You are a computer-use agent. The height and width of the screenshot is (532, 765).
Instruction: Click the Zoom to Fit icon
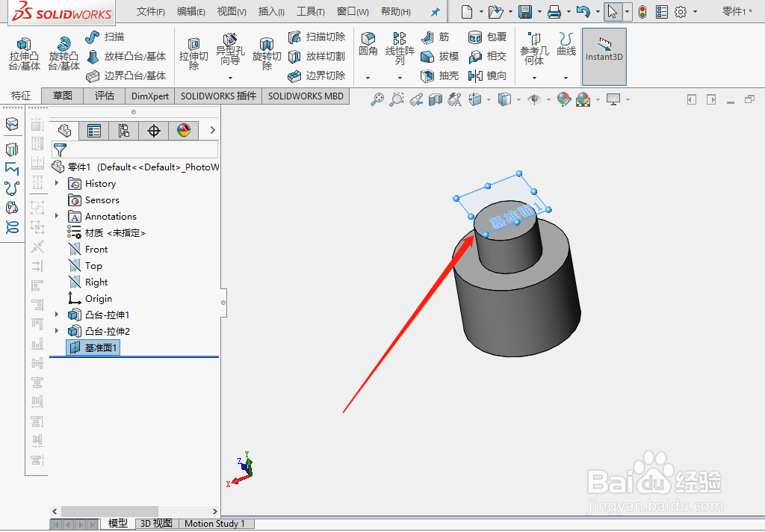[x=377, y=98]
